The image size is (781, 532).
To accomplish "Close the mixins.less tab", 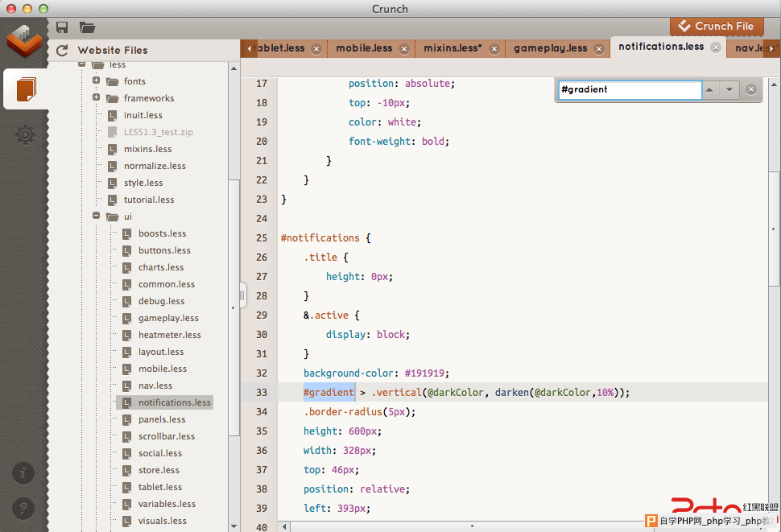I will pyautogui.click(x=494, y=49).
